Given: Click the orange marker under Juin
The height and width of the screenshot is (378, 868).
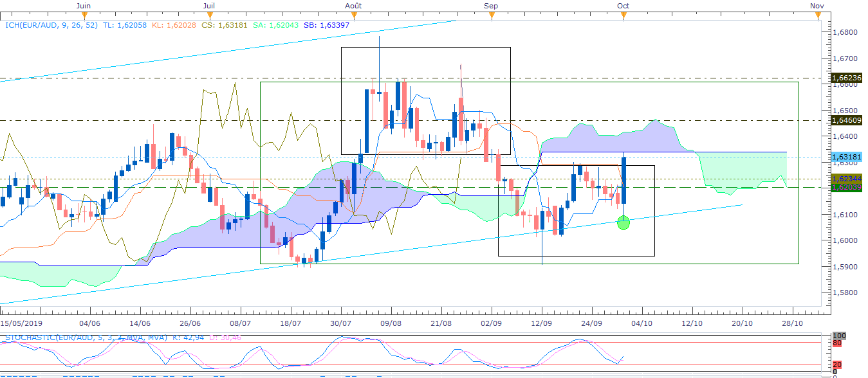Looking at the screenshot, I should pyautogui.click(x=83, y=15).
